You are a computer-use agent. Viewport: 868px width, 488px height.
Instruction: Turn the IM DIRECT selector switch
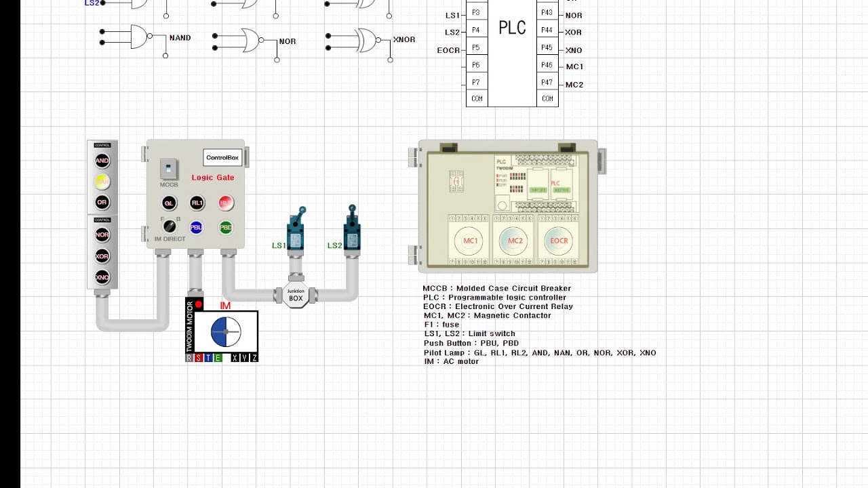coord(169,227)
